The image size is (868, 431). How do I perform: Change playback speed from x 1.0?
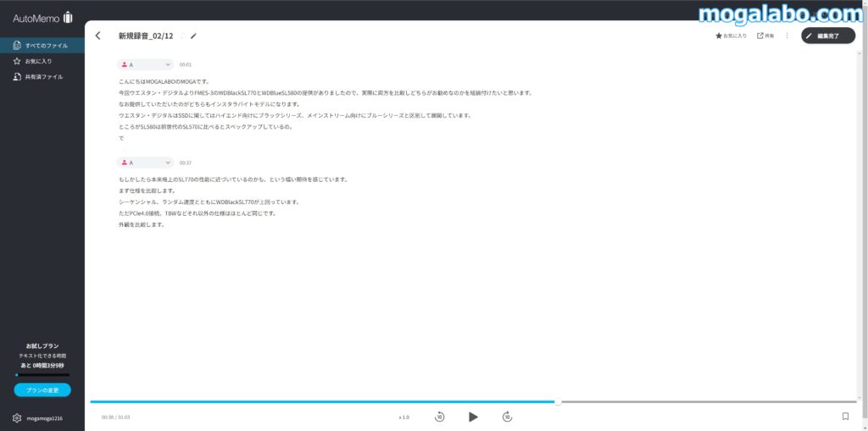404,417
